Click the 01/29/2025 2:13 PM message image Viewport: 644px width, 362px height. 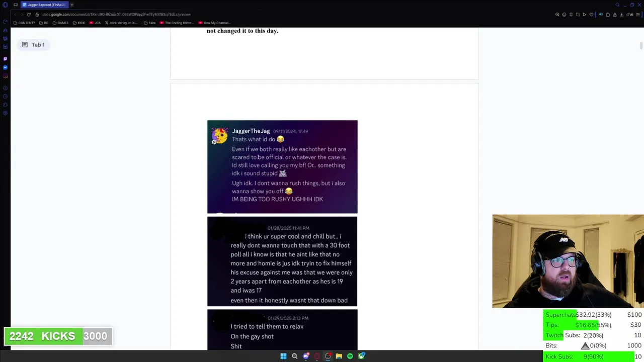coord(282,329)
